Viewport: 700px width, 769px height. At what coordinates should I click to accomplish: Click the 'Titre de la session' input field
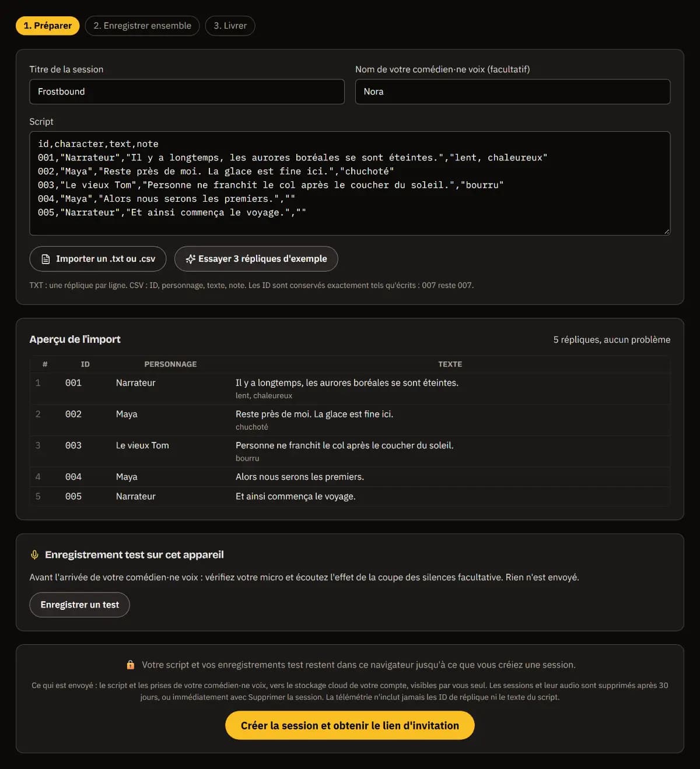coord(187,92)
